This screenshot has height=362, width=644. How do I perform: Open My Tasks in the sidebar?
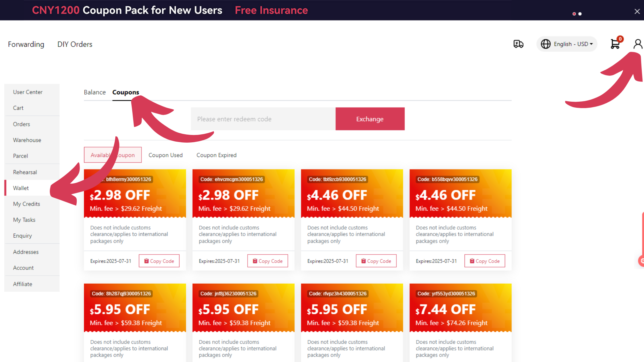point(24,220)
